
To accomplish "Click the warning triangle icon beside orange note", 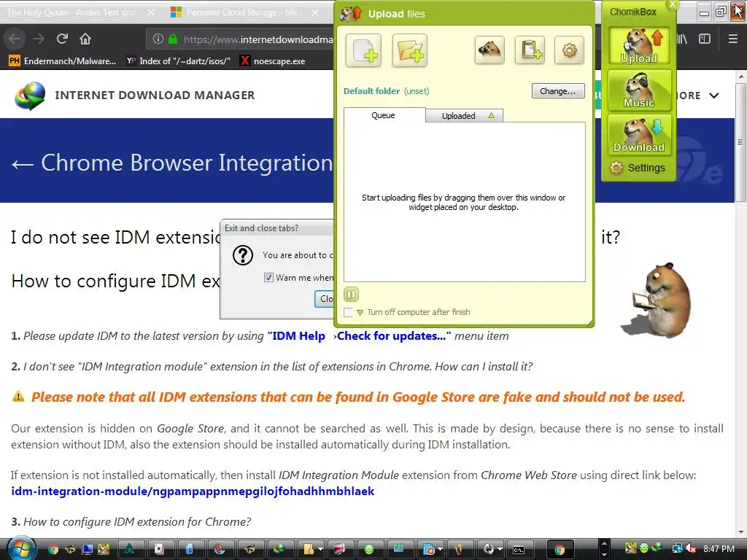I will pos(18,396).
